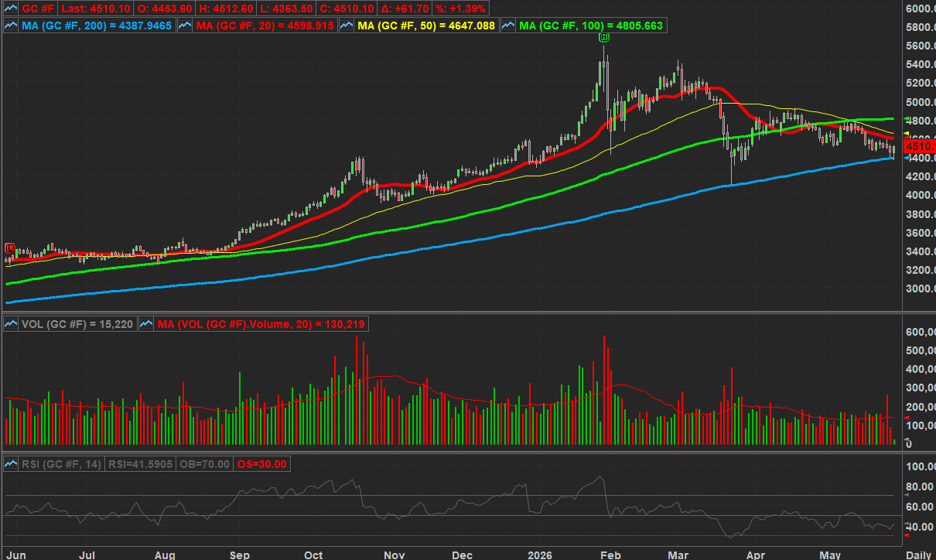Click the red marker at chart's left edge
This screenshot has width=936, height=560.
coord(9,248)
